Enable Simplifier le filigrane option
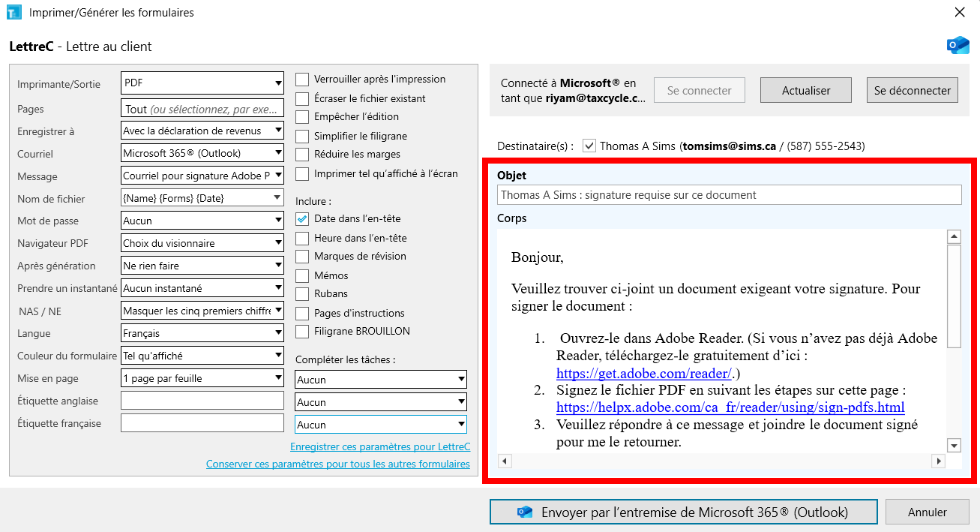The width and height of the screenshot is (980, 532). click(302, 137)
